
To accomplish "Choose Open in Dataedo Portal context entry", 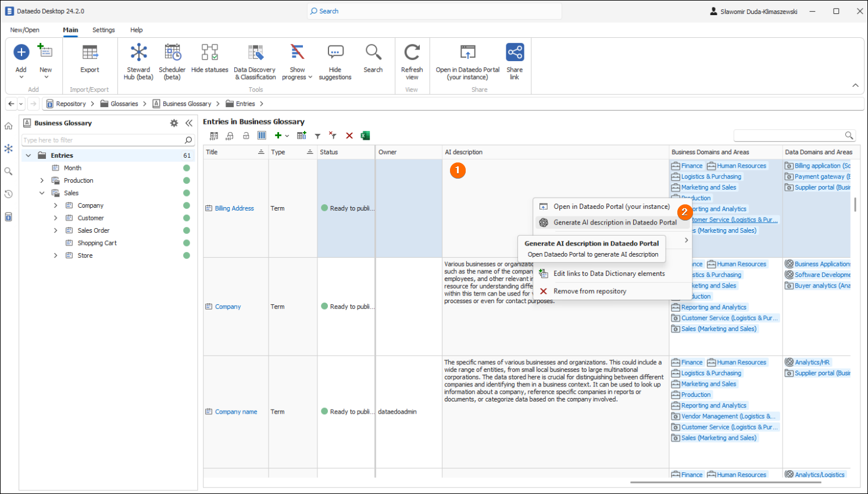I will click(x=613, y=207).
